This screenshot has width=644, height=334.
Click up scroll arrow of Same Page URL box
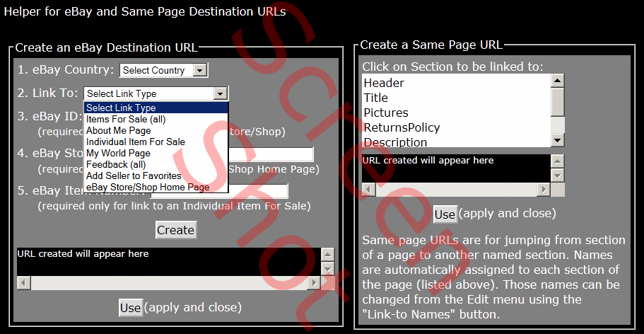pos(557,161)
